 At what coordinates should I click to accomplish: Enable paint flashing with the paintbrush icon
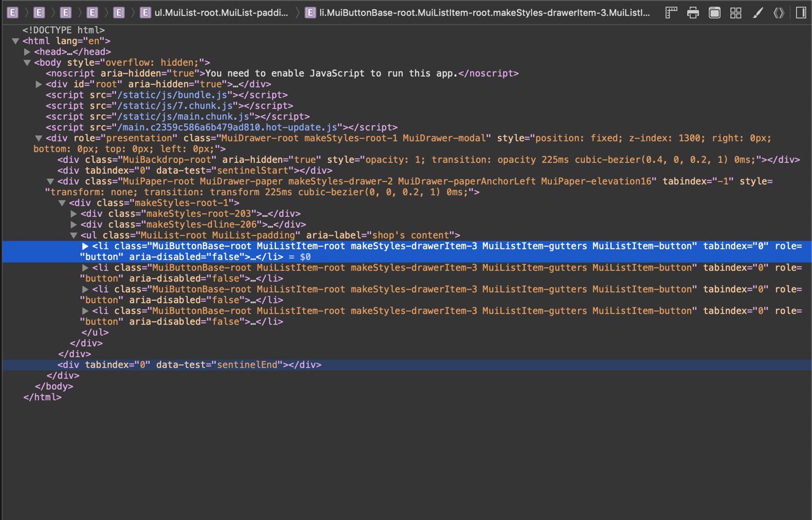click(757, 12)
